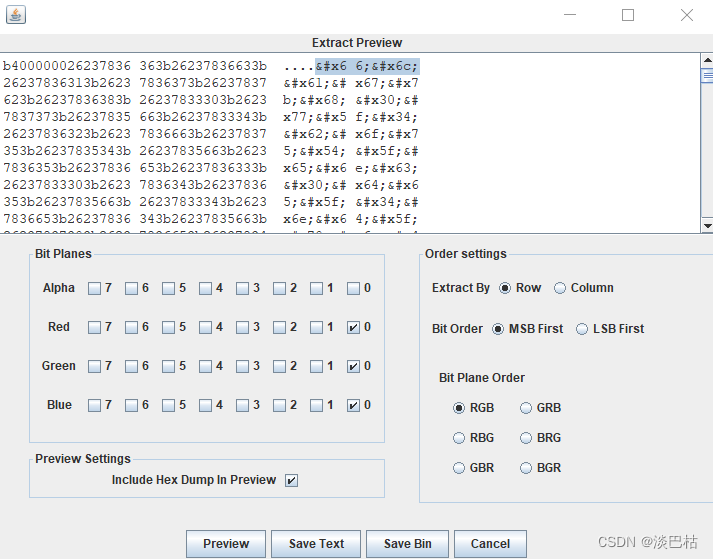Set bit plane order to RBG
713x559 pixels.
pos(459,438)
